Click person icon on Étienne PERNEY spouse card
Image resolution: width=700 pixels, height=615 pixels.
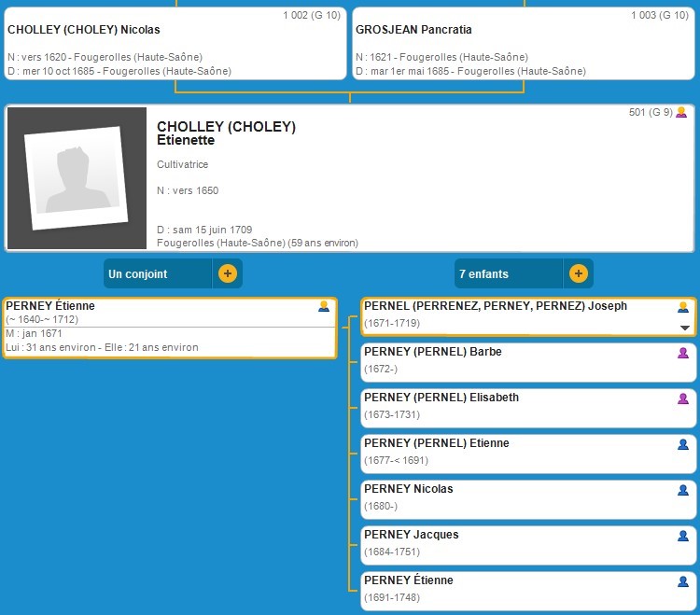click(324, 306)
